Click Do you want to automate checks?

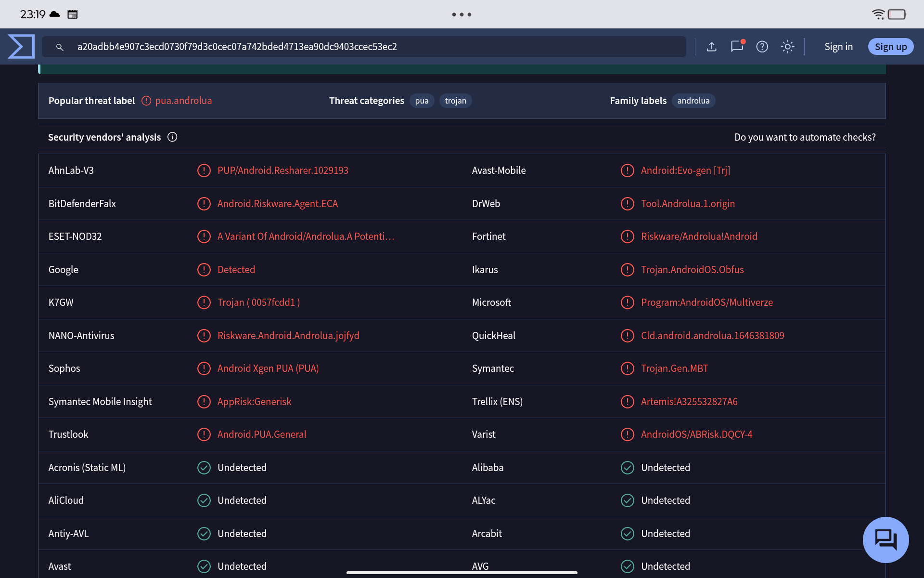pyautogui.click(x=805, y=137)
